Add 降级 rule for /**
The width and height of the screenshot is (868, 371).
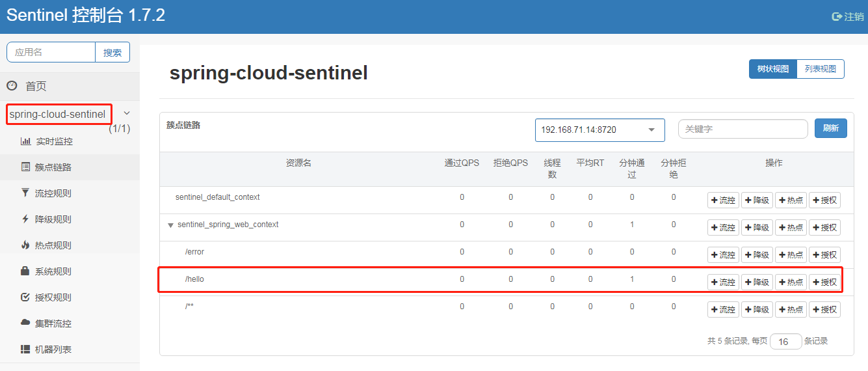(757, 310)
